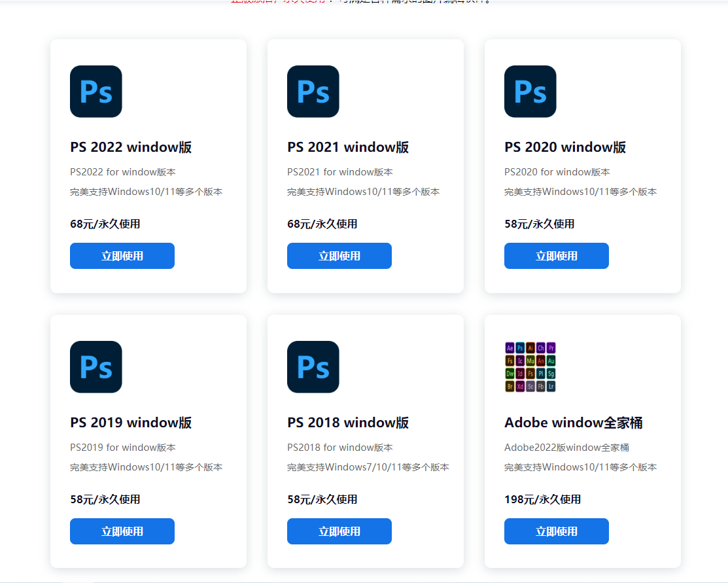Click 'PS2018 for window版本' description
The image size is (728, 583).
[340, 448]
